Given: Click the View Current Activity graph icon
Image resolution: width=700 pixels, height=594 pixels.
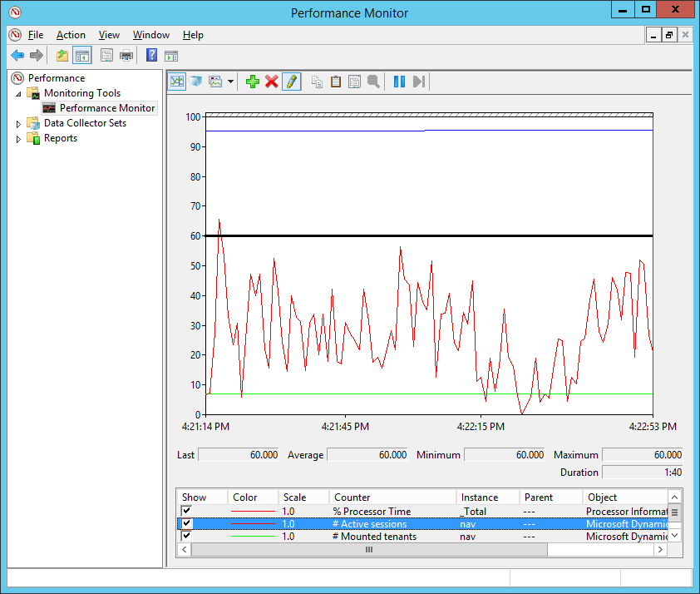Looking at the screenshot, I should [176, 82].
